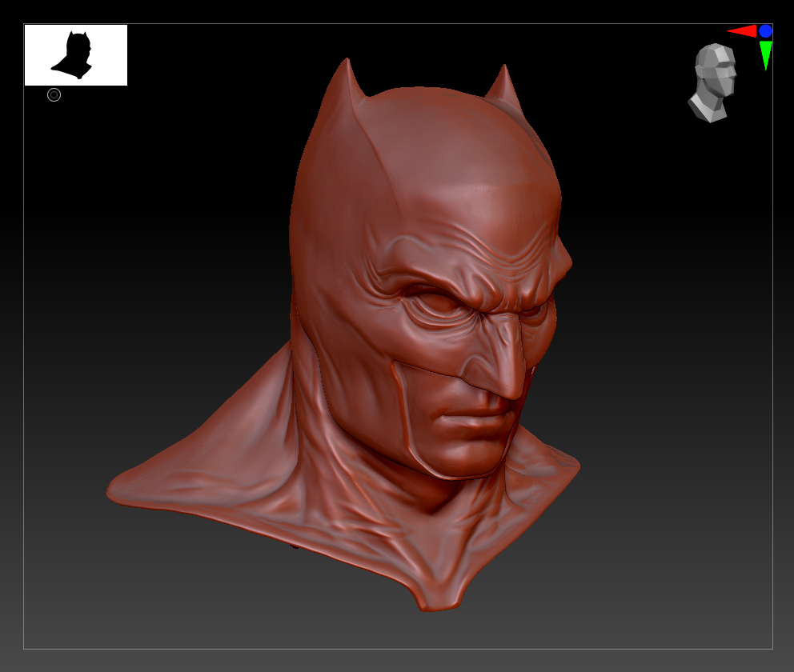Click the gray head camera orientation gizmo

(x=712, y=83)
